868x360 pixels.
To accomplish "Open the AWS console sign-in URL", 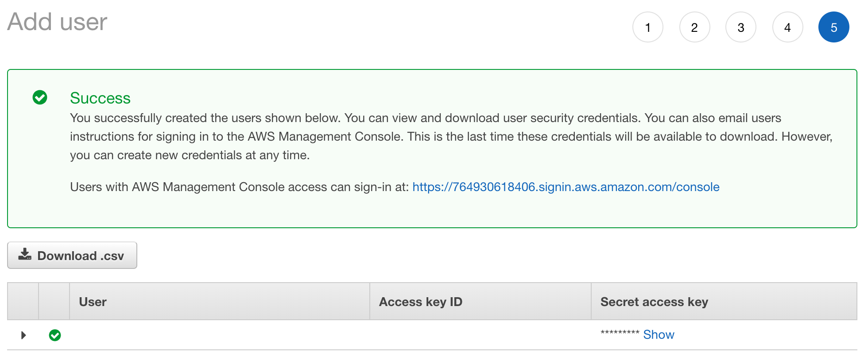I will pos(566,187).
